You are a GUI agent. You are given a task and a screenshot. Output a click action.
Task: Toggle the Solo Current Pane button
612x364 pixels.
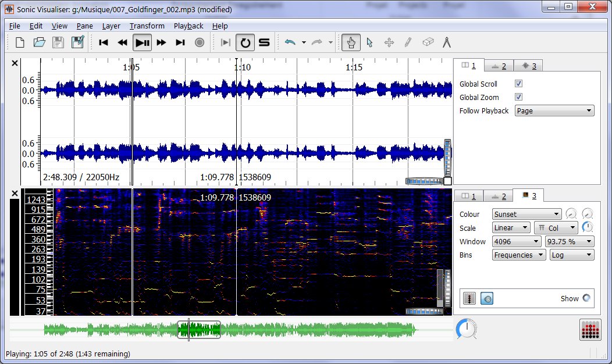coord(264,42)
